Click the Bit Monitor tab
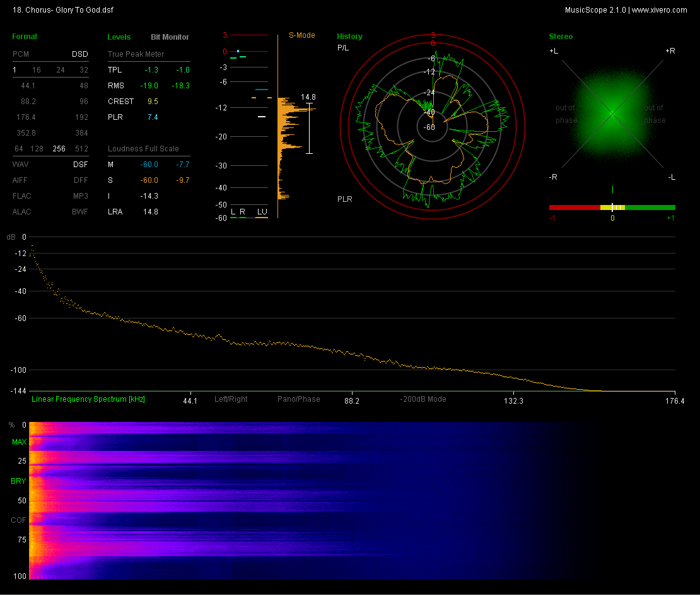 point(170,37)
